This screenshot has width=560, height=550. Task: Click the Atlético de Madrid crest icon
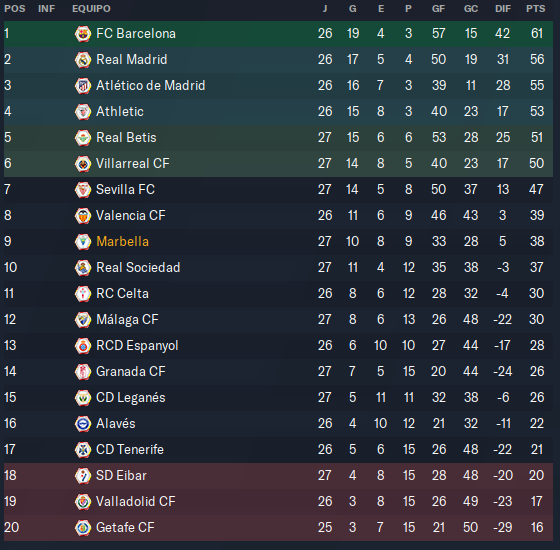point(83,86)
